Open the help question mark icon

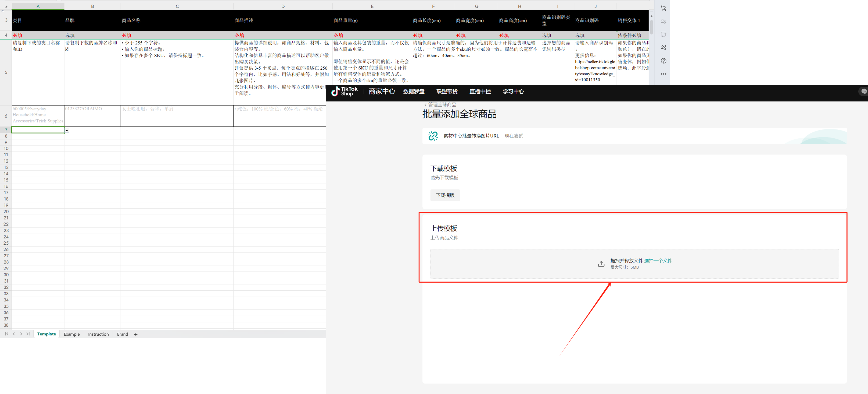coord(663,61)
